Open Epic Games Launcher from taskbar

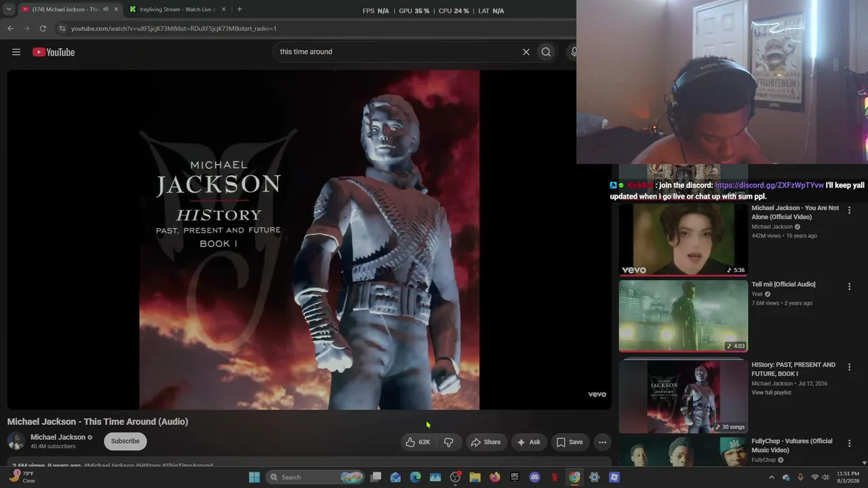click(x=515, y=477)
